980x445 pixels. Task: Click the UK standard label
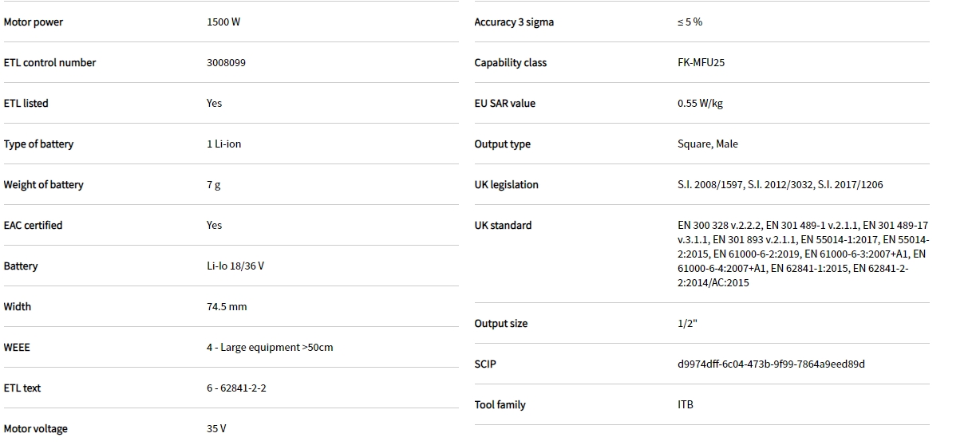coord(503,226)
